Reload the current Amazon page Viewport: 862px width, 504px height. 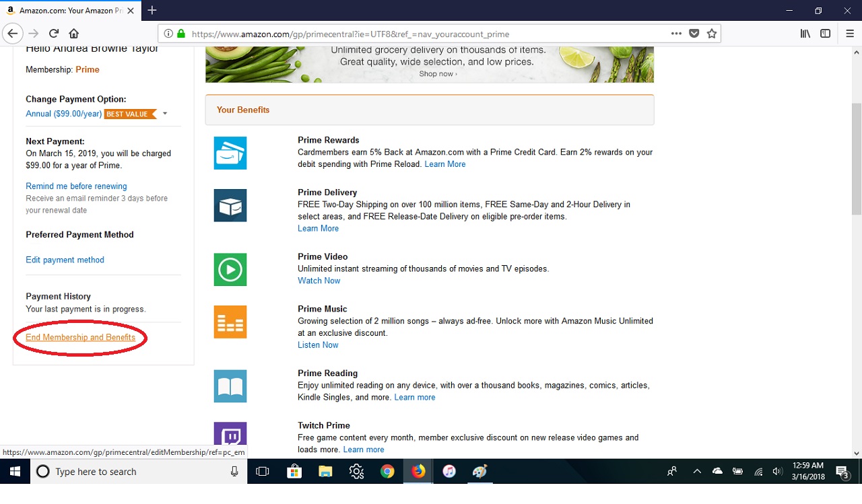tap(54, 34)
